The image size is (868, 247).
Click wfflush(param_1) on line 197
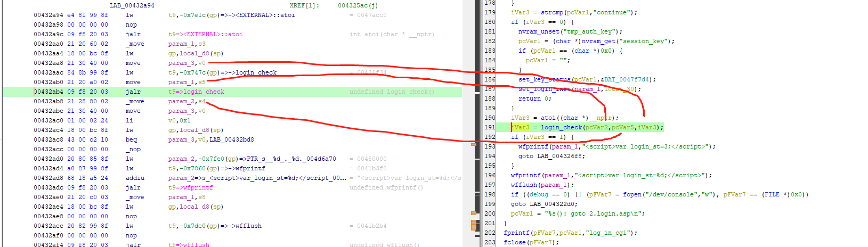pyautogui.click(x=542, y=185)
